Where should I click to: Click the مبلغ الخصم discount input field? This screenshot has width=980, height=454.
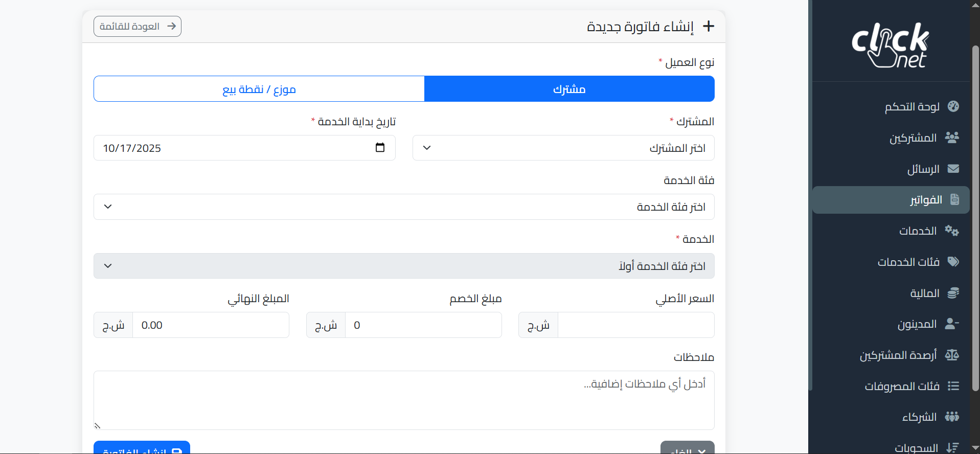coord(423,325)
